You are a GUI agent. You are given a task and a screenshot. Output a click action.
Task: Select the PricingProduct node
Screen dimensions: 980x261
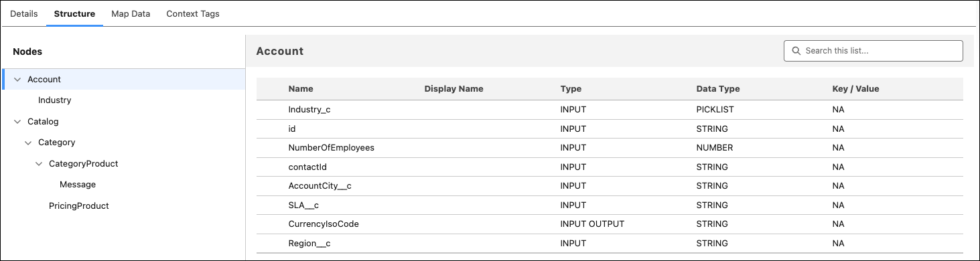tap(79, 206)
